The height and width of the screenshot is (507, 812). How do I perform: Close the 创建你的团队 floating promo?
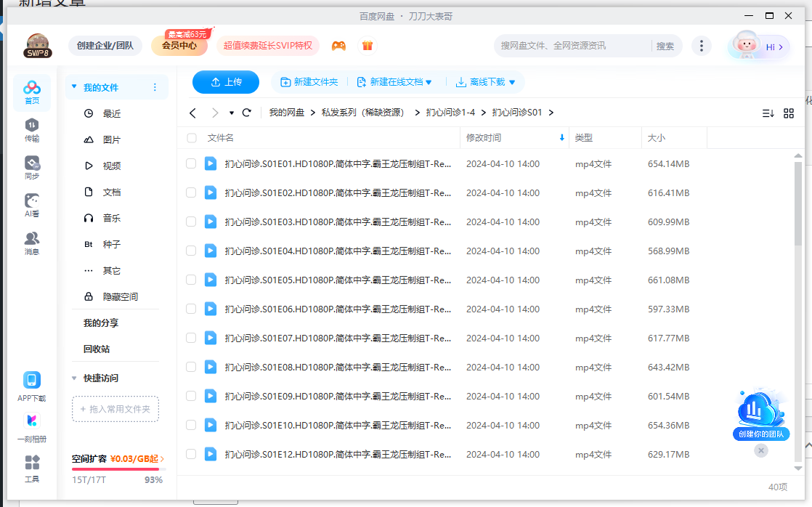point(760,450)
